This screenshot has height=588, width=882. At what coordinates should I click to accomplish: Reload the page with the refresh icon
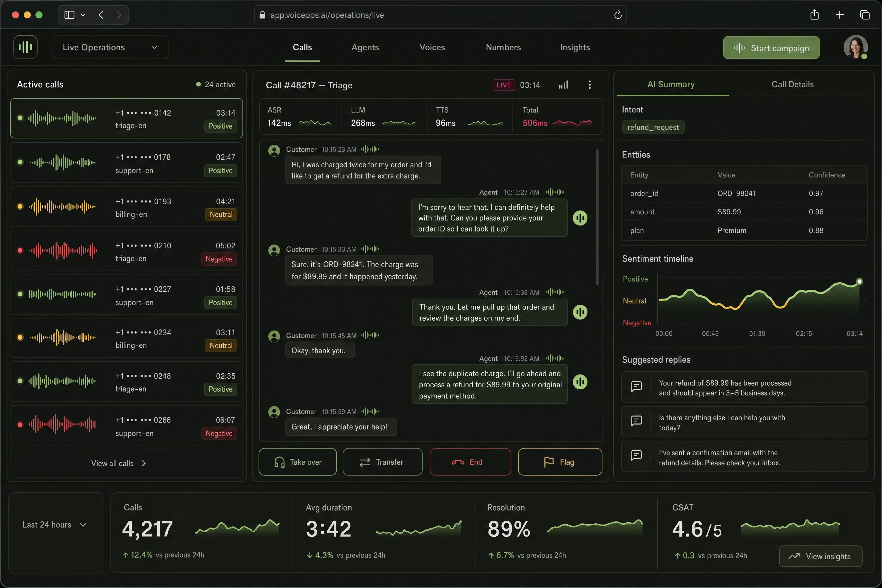[618, 15]
